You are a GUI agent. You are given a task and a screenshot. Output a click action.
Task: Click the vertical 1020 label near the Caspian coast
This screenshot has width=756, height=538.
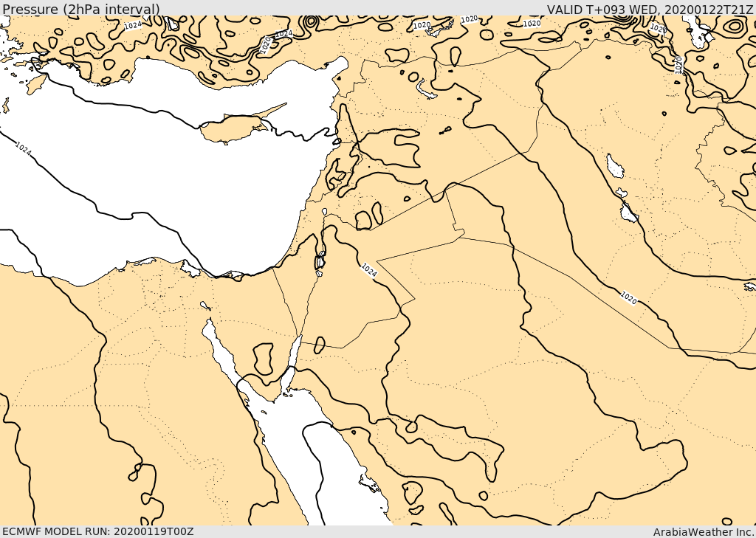678,65
